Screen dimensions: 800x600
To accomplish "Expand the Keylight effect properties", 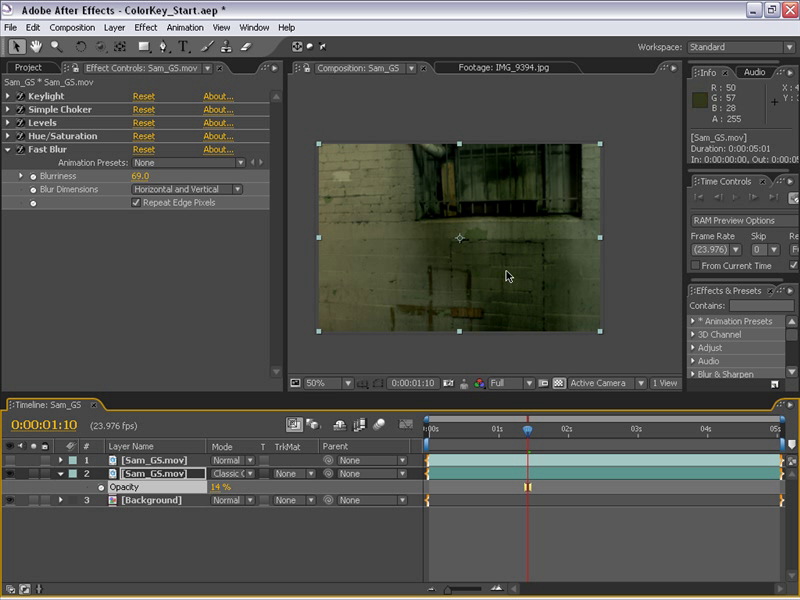I will tap(8, 96).
